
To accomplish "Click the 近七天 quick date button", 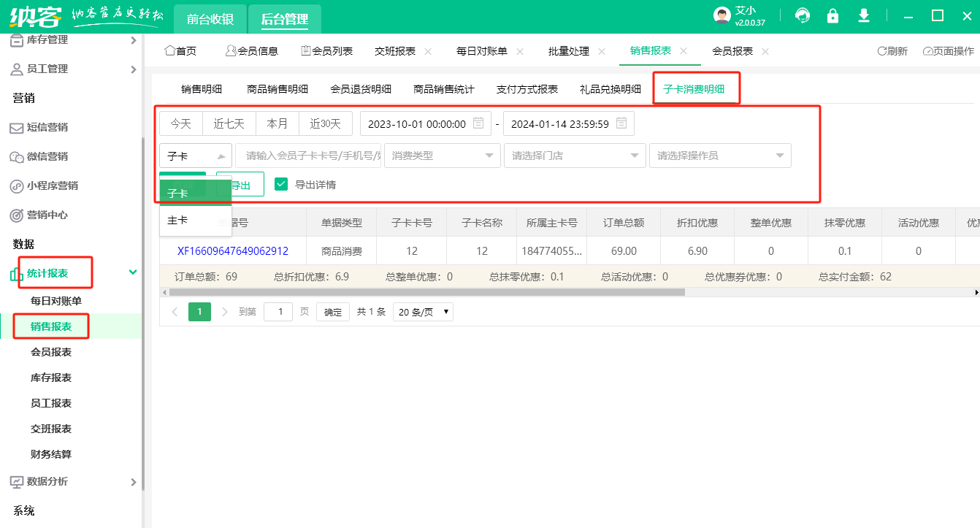I will [229, 123].
